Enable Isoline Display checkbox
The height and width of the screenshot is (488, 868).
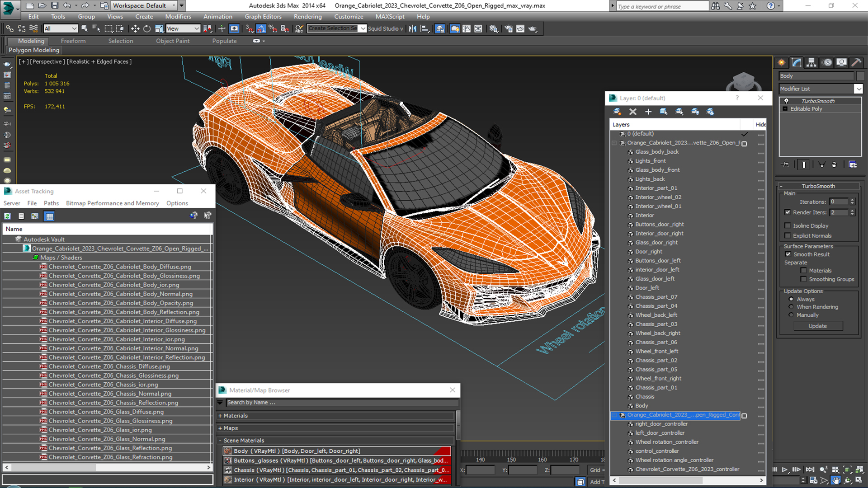coord(788,225)
